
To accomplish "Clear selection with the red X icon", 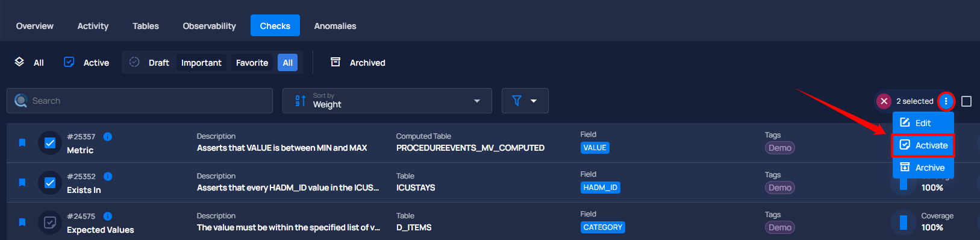I will [884, 101].
